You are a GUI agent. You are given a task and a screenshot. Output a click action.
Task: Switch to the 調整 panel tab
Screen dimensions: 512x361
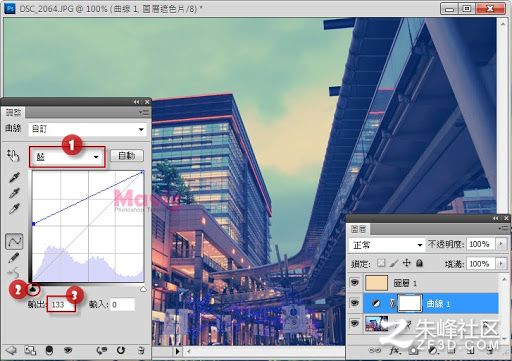13,112
